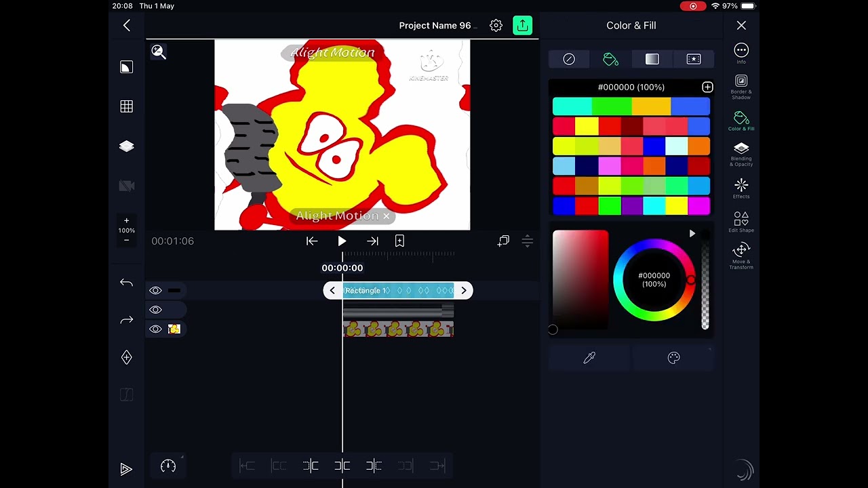
Task: Click the Alight Motion send arrow icon
Action: point(127,469)
